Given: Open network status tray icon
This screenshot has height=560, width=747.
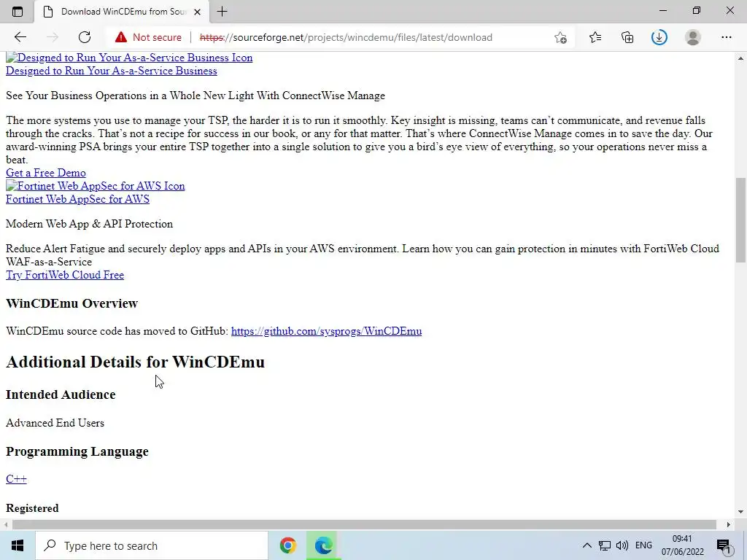Looking at the screenshot, I should (605, 545).
